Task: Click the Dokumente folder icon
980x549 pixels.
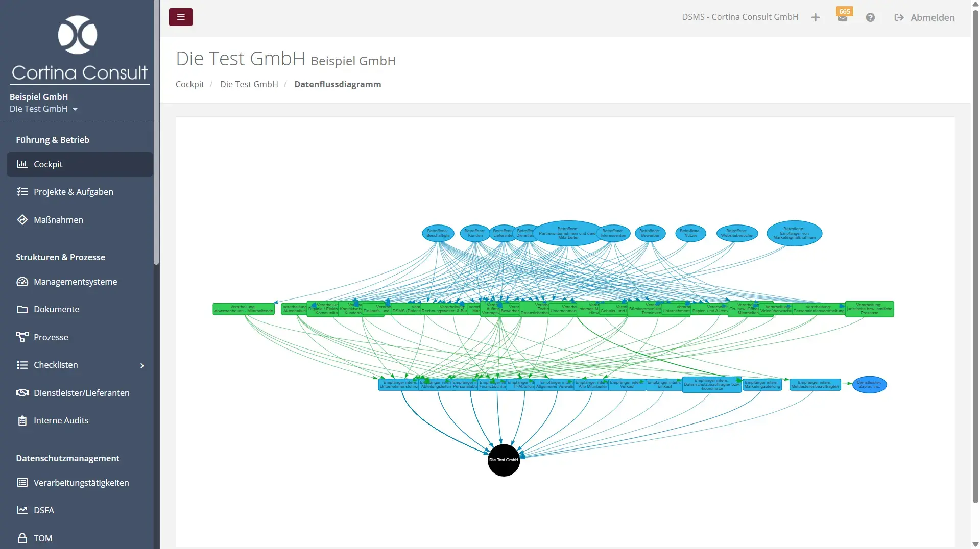Action: click(22, 309)
